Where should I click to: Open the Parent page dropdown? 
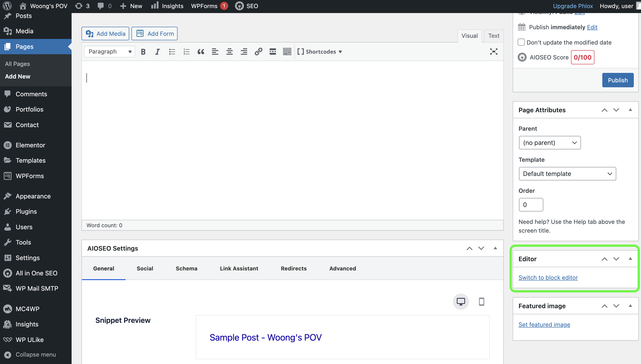(x=549, y=143)
